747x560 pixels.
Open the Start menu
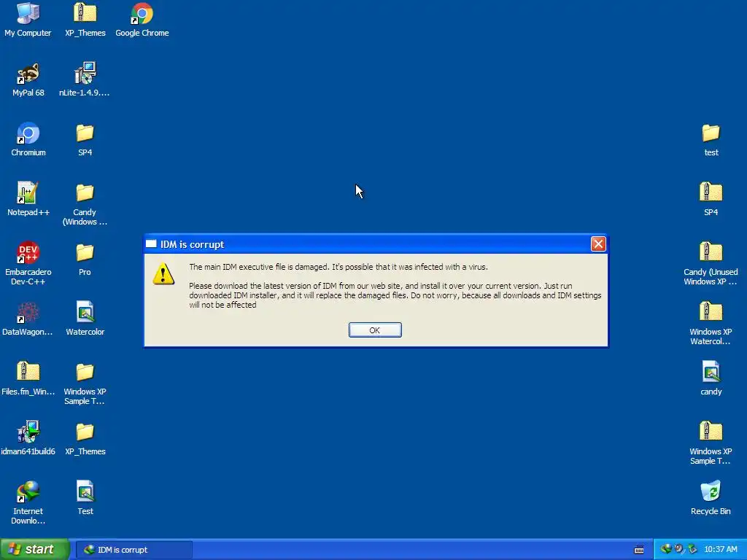coord(34,549)
